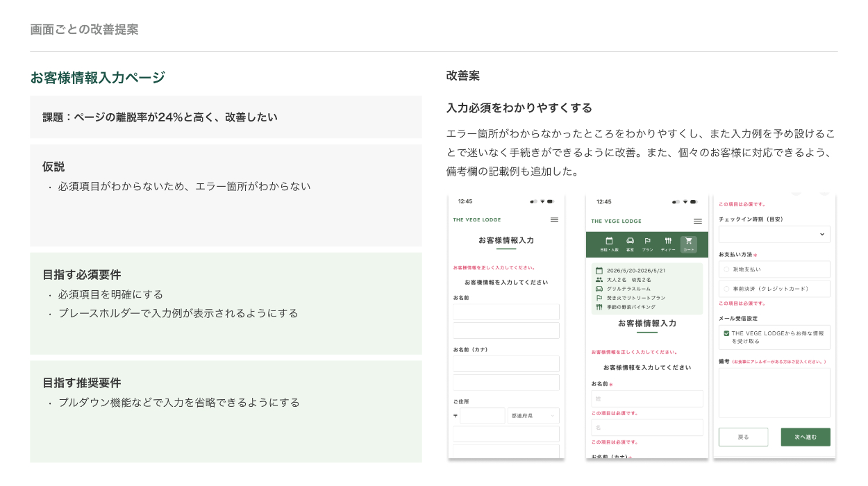Click calendar icon beside 2026/5/20-2026/5/21
Screen dimensions: 868x486
click(599, 270)
